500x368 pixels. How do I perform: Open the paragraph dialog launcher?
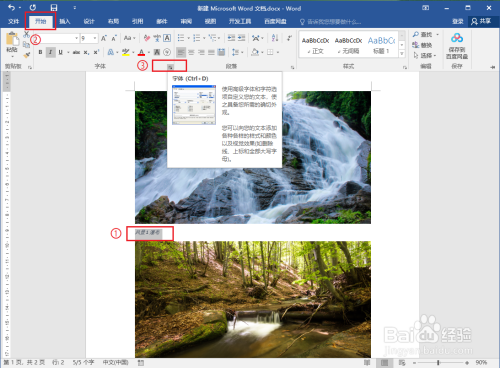coord(292,67)
